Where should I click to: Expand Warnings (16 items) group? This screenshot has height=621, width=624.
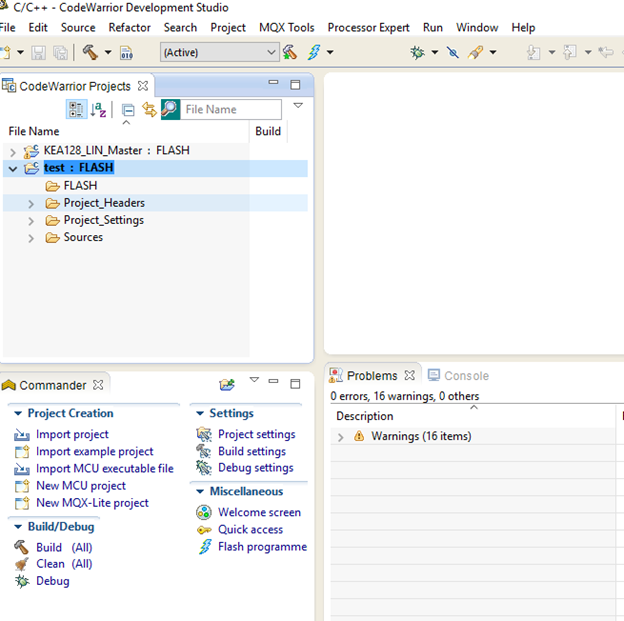coord(341,437)
